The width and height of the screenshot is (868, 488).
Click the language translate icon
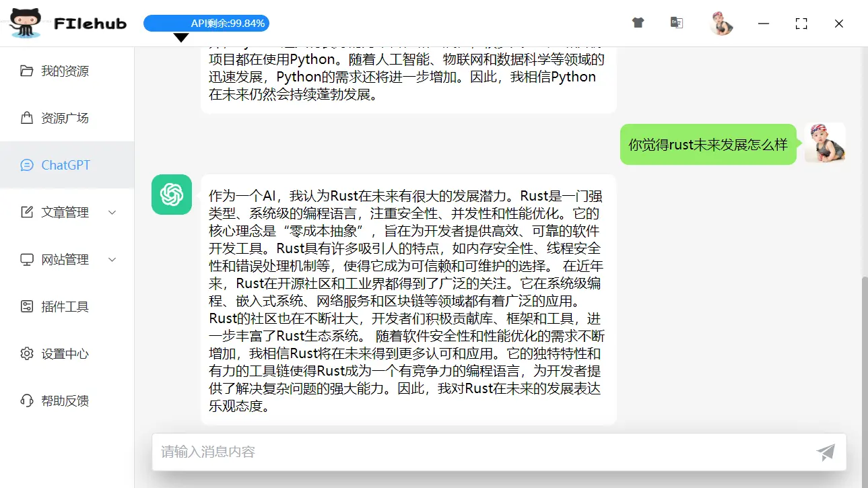tap(677, 23)
